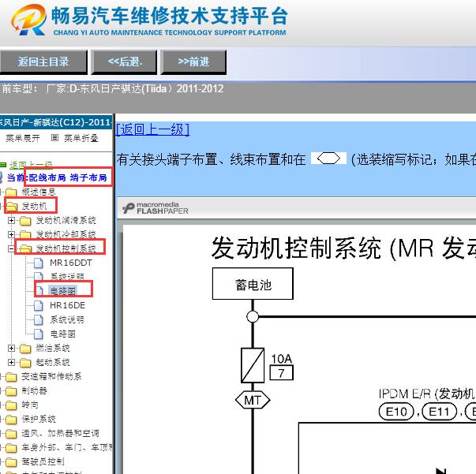Expand the 发动机冷却系统 node
The width and height of the screenshot is (476, 474).
click(x=11, y=234)
